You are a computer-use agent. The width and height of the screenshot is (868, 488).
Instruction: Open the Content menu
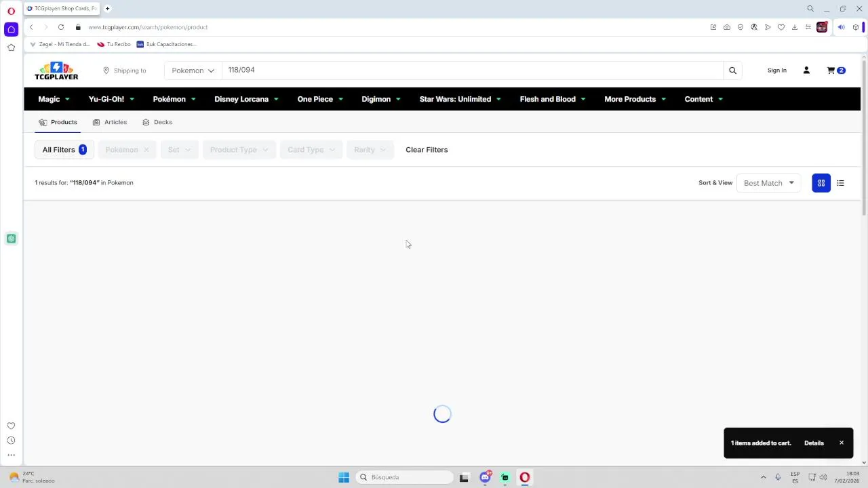(703, 99)
